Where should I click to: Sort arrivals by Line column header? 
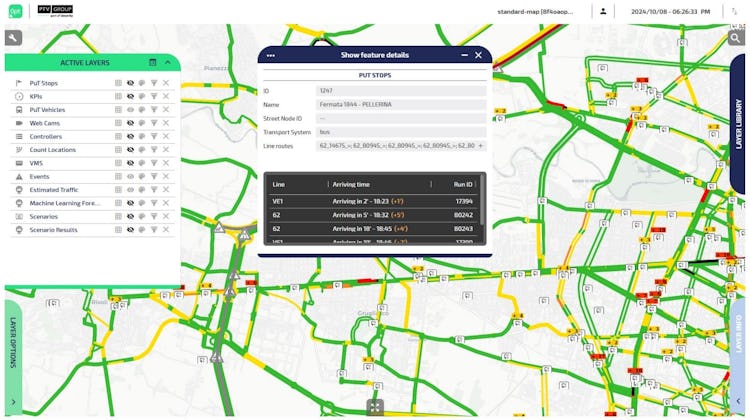278,185
